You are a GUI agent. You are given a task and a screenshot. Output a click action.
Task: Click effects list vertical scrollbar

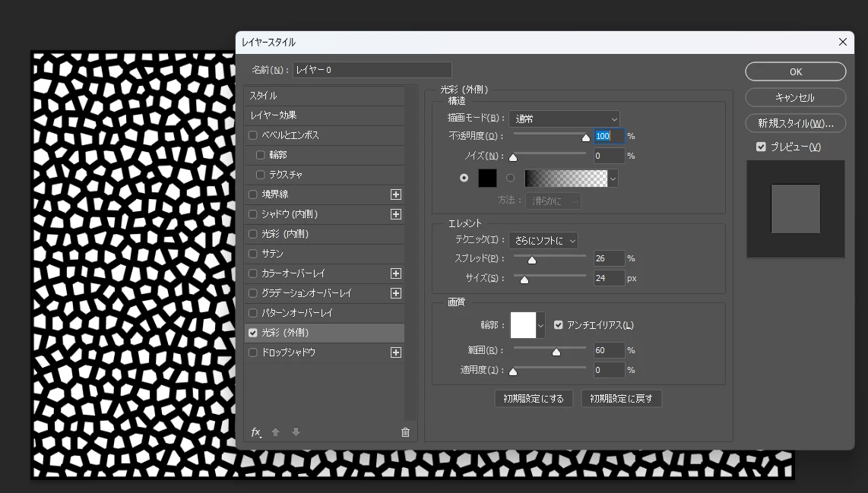(x=410, y=254)
